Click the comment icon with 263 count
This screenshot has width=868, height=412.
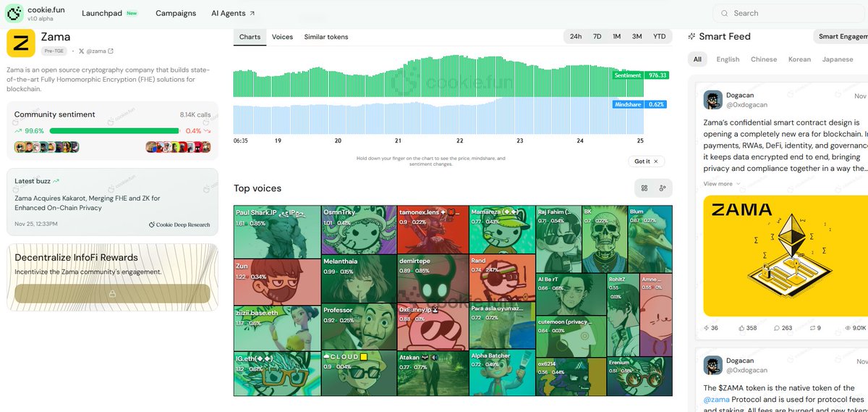[x=778, y=328]
